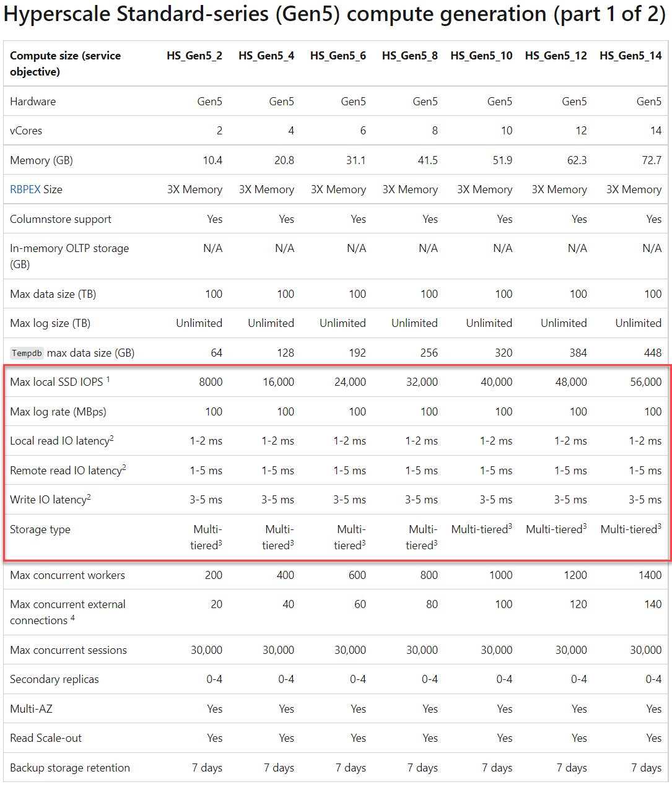Click the memory value 51.9
This screenshot has width=672, height=787.
click(x=502, y=160)
